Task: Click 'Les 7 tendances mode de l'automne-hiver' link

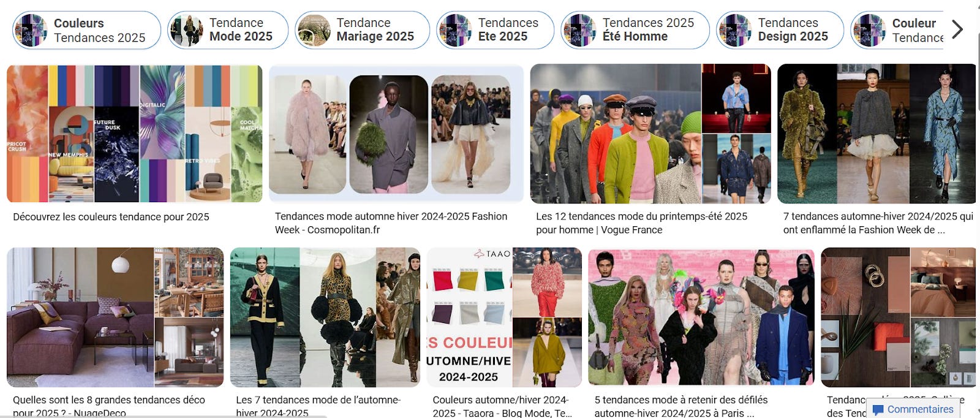Action: (318, 400)
